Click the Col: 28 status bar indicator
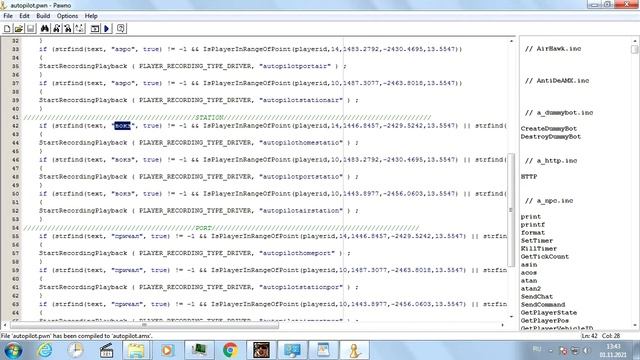This screenshot has width=640, height=360. coord(611,336)
